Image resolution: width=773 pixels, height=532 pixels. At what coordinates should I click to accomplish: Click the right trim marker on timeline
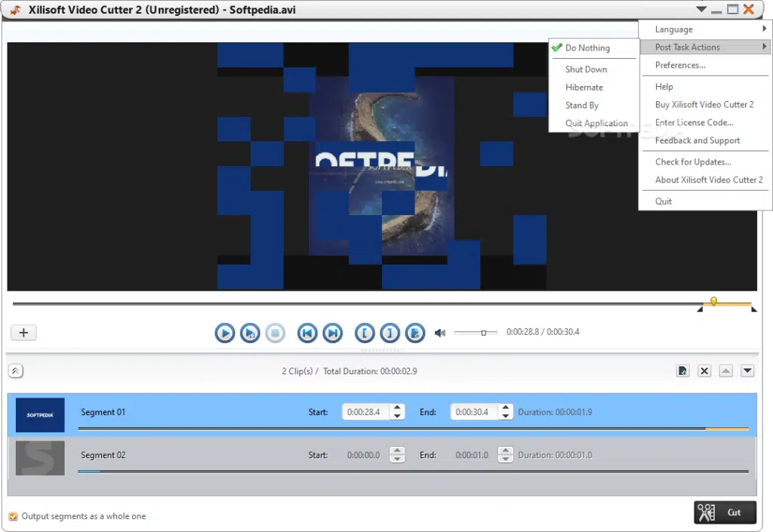(754, 309)
